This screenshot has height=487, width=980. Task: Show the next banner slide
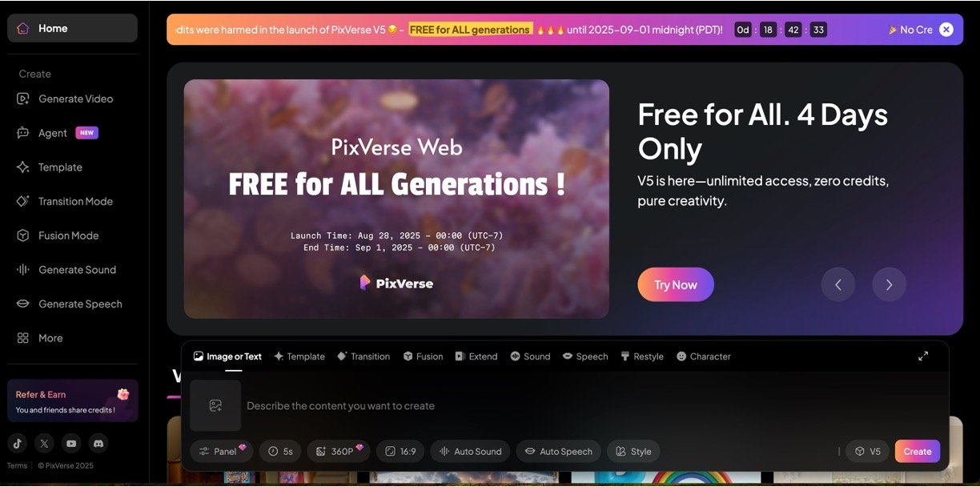click(x=889, y=284)
